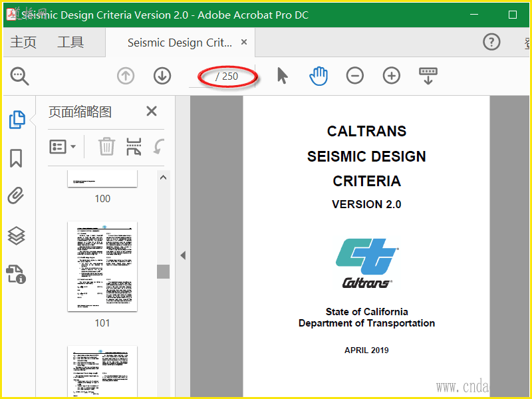The image size is (532, 399).
Task: Activate the hand pan tool
Action: pos(319,76)
